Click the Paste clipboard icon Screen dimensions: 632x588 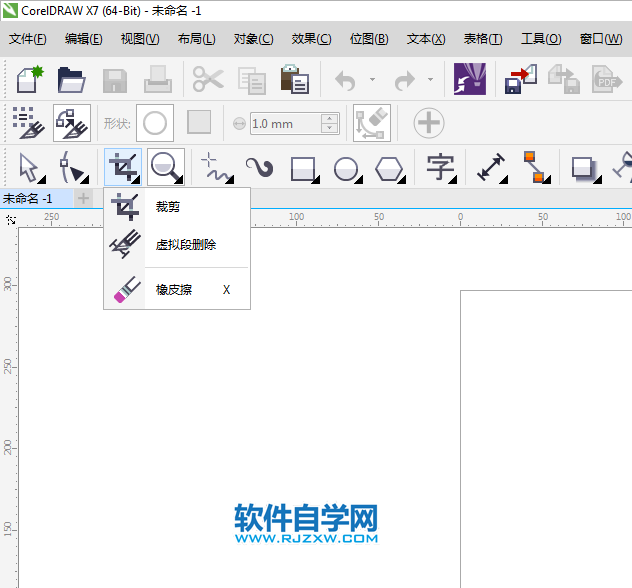295,79
